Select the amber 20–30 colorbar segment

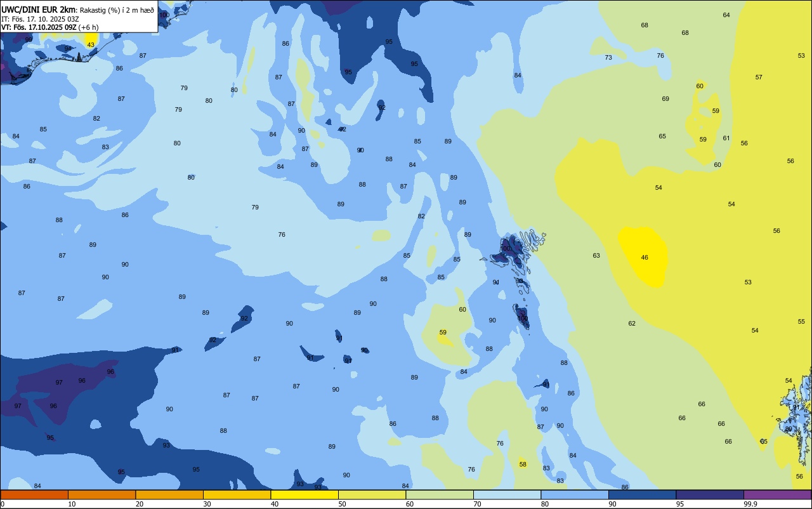(169, 494)
